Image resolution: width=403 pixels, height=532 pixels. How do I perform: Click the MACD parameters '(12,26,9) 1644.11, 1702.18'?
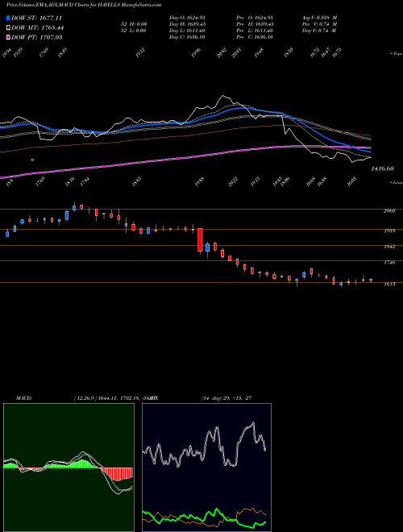coord(107,398)
